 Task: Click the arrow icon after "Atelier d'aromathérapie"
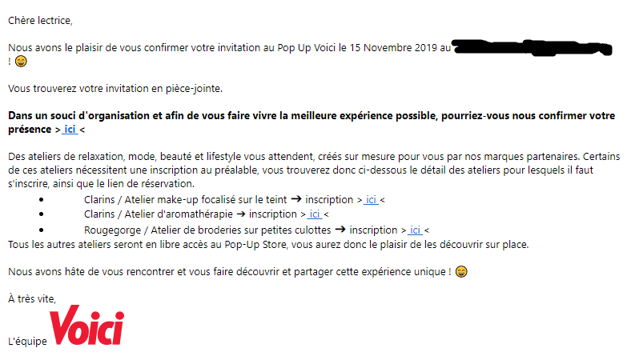239,214
